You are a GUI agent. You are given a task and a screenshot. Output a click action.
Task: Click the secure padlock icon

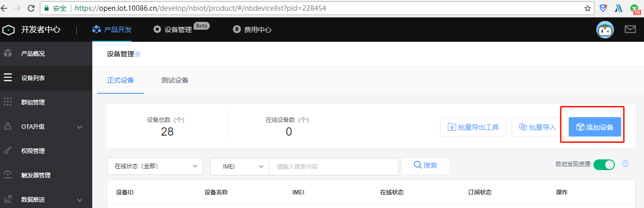click(47, 8)
